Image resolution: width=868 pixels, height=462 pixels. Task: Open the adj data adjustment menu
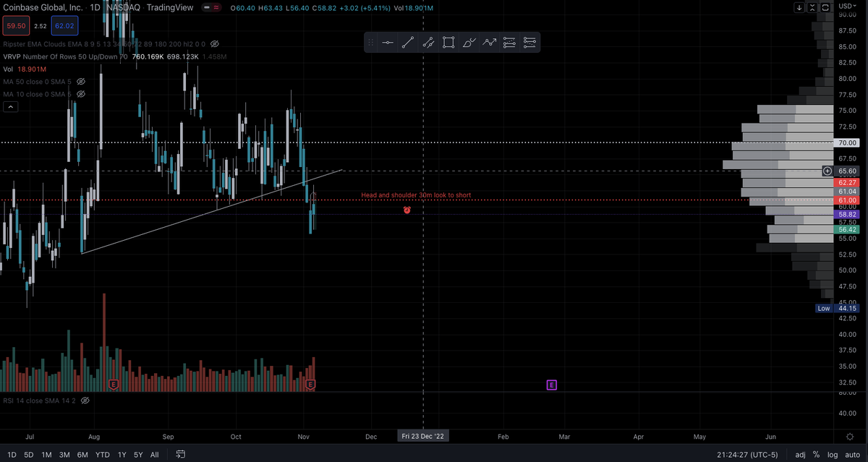tap(800, 454)
